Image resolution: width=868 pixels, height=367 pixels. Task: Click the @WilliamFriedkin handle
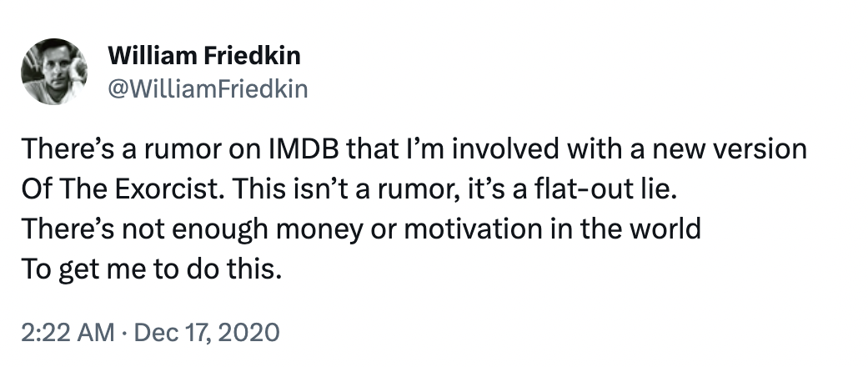point(208,88)
